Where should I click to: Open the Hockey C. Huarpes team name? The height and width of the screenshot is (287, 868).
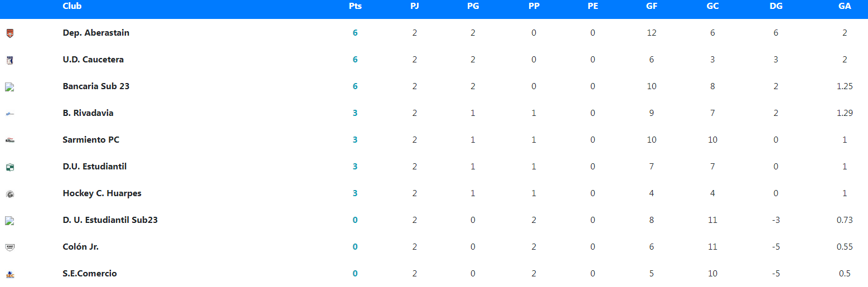pyautogui.click(x=102, y=193)
